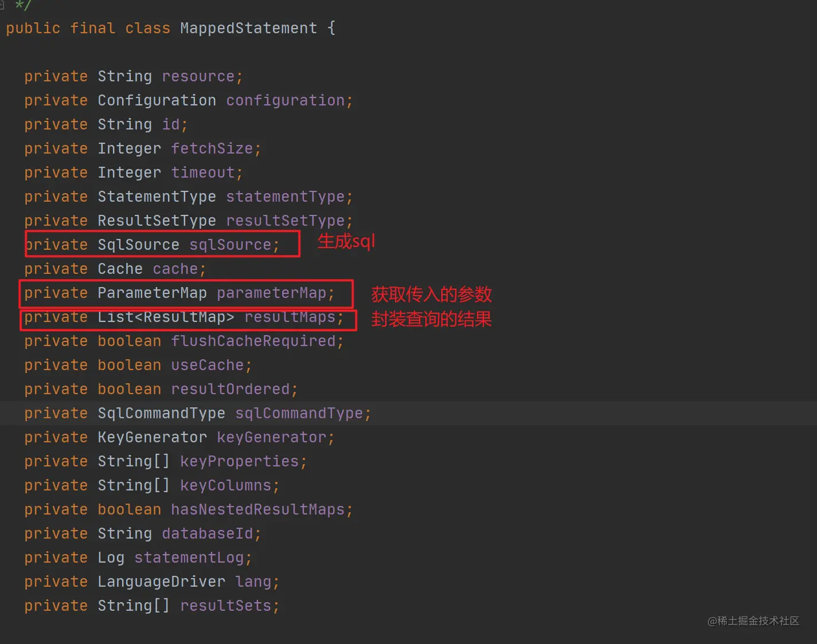Image resolution: width=817 pixels, height=644 pixels.
Task: Click the fold marker beside the comment end
Action: (2, 5)
